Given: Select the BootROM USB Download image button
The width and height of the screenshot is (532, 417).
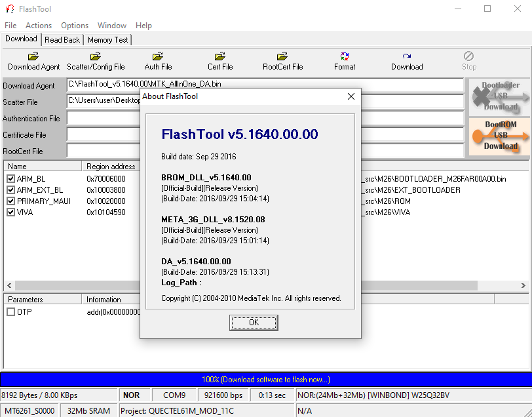Looking at the screenshot, I should [500, 136].
